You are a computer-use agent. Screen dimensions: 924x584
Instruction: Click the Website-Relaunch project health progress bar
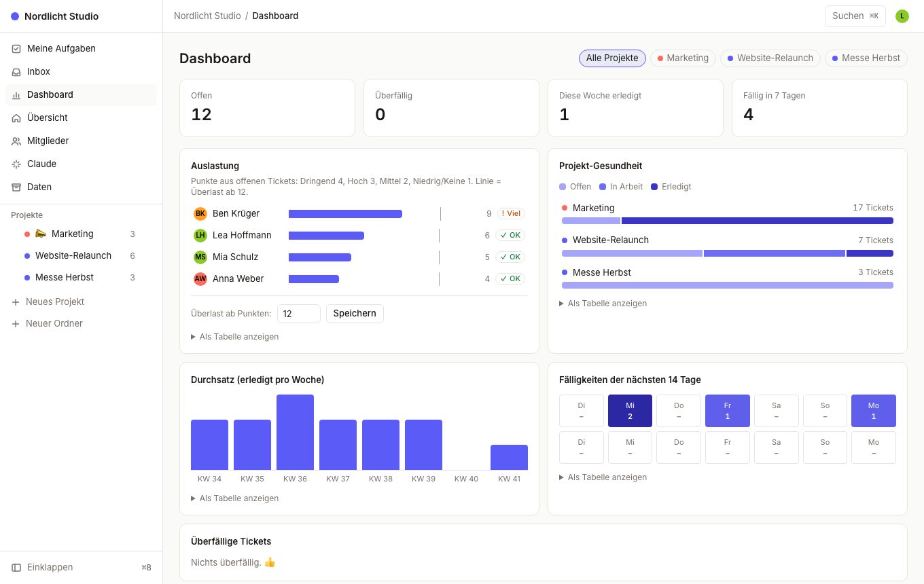[728, 253]
